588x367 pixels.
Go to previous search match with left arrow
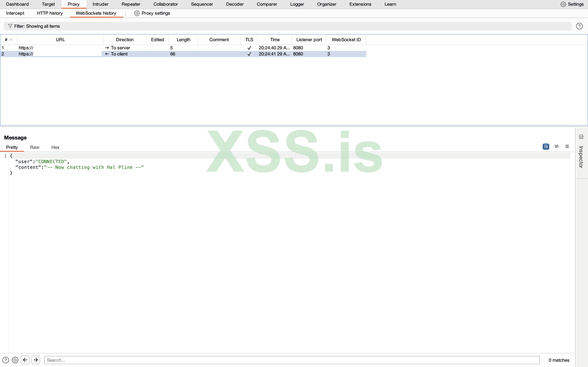click(25, 360)
